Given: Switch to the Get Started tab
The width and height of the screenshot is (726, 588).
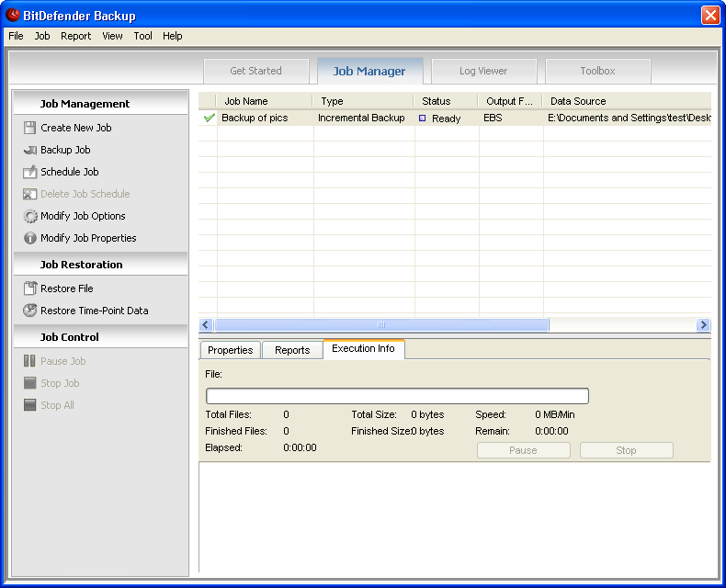Looking at the screenshot, I should 256,71.
